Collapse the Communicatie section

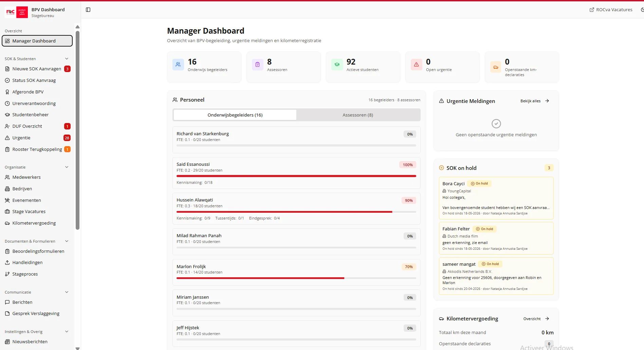click(67, 292)
